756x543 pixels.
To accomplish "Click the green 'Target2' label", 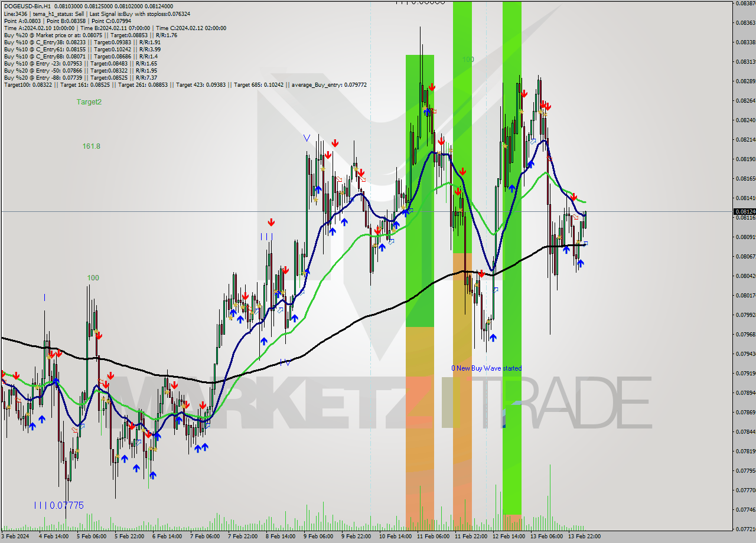I will click(x=89, y=102).
